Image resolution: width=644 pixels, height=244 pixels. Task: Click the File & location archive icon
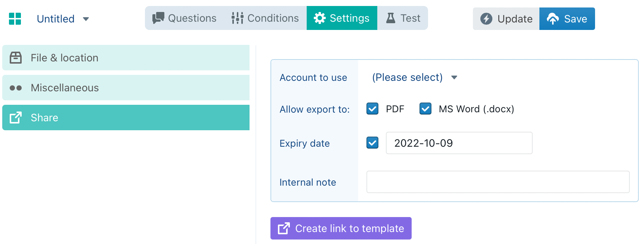tap(16, 58)
